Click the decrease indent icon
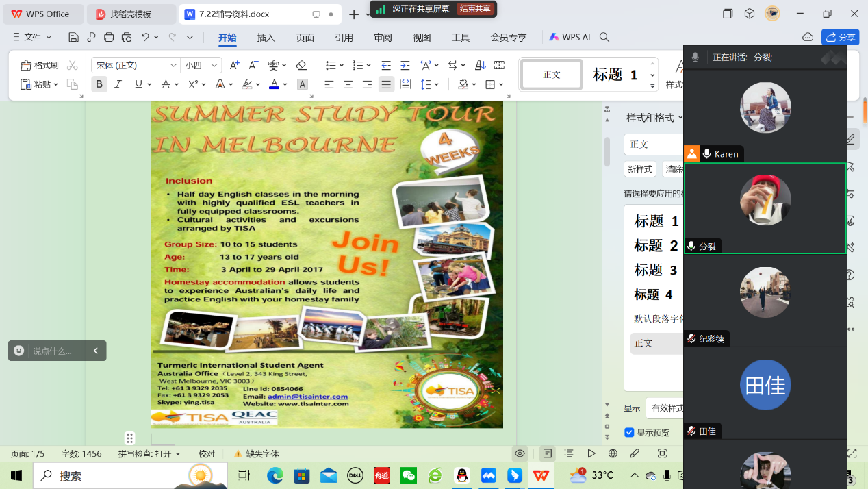The width and height of the screenshot is (868, 489). pos(386,65)
